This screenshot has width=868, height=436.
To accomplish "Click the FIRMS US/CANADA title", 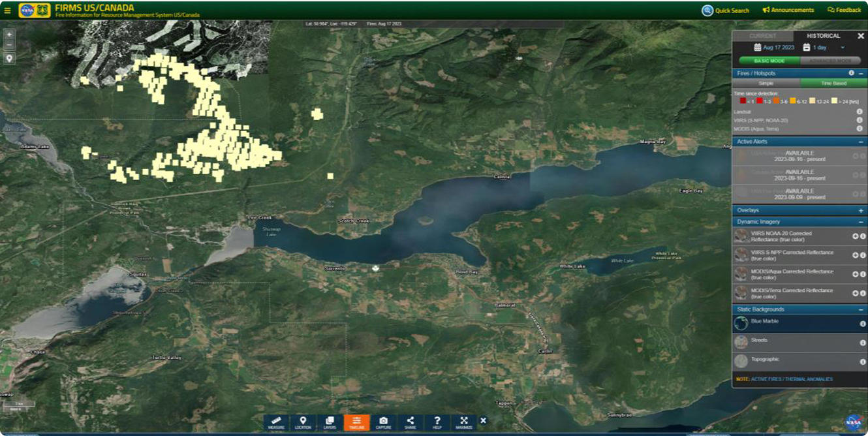I will point(95,8).
